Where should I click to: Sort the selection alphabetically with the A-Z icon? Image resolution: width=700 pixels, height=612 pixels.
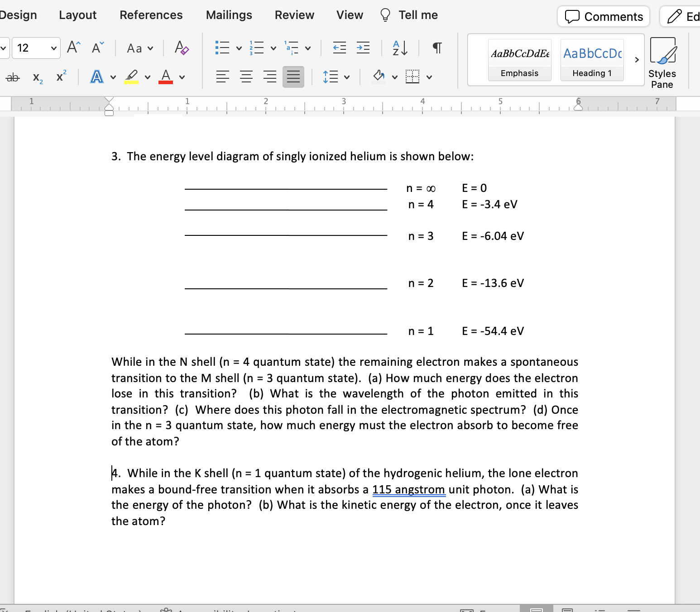pos(400,48)
